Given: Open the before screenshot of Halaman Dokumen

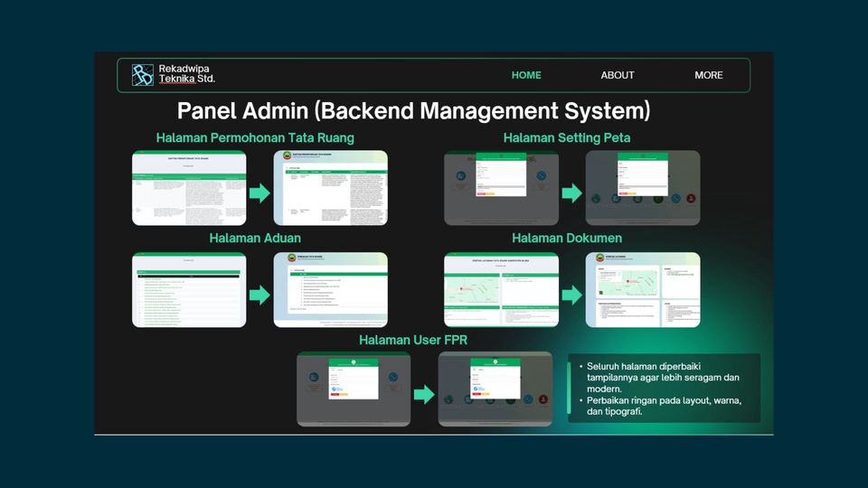Looking at the screenshot, I should click(x=501, y=289).
